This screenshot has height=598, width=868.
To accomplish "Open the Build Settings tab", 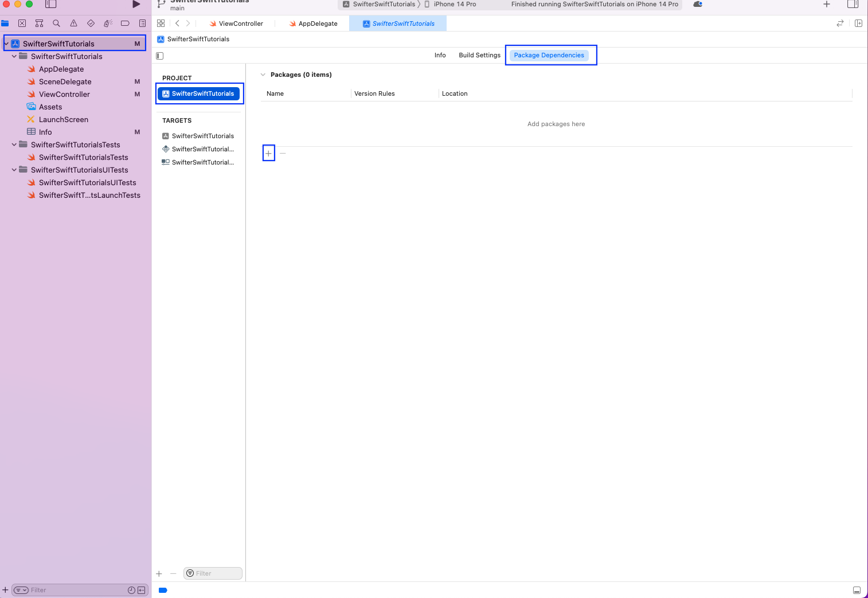I will point(480,55).
